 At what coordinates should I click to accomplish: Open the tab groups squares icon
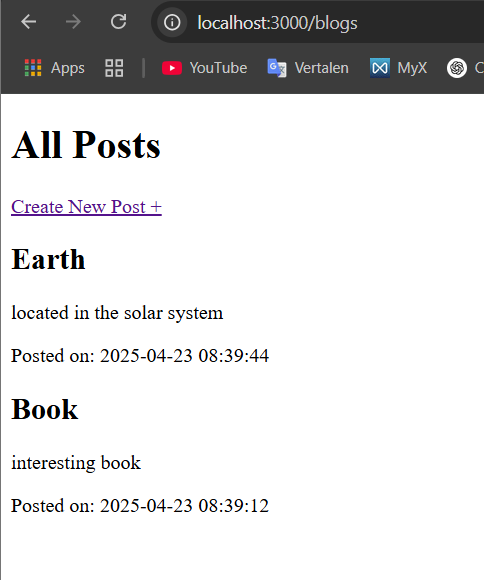[114, 68]
